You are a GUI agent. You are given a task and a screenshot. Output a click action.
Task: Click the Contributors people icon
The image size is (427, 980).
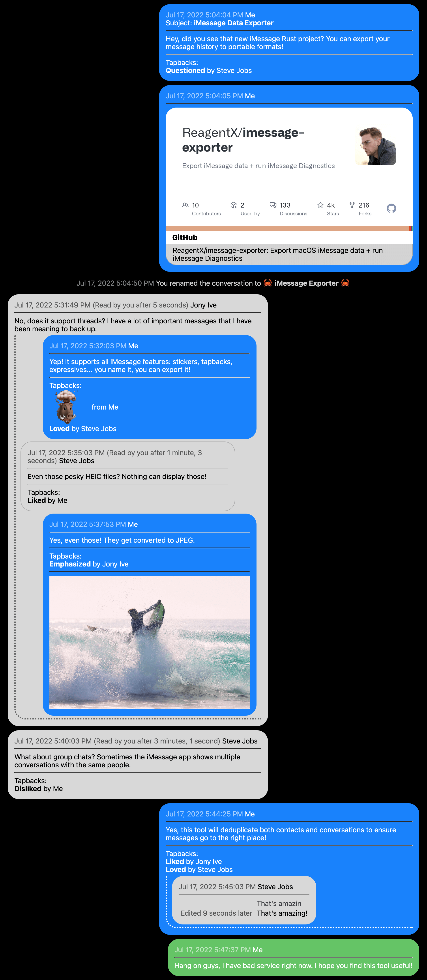(185, 205)
